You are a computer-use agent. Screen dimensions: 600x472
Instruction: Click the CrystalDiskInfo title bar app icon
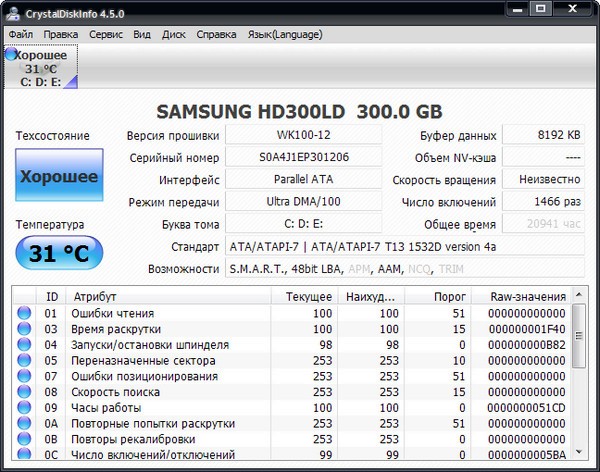coord(13,13)
